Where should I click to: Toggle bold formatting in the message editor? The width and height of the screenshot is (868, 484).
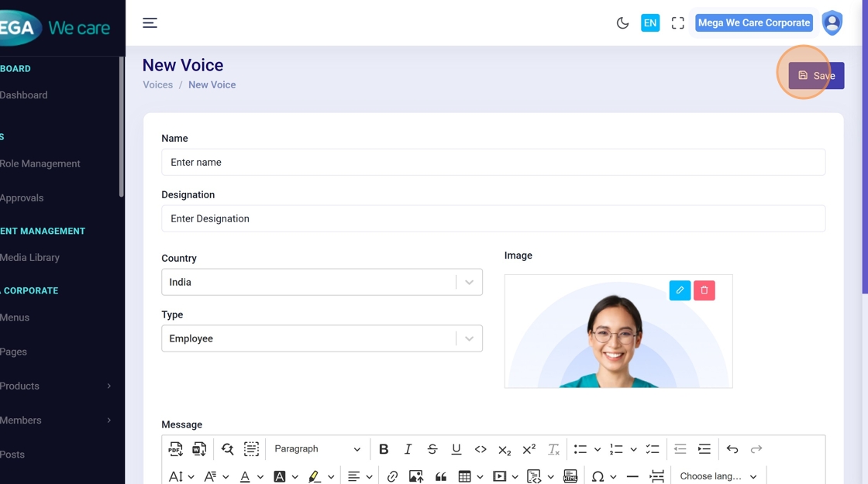pyautogui.click(x=384, y=449)
